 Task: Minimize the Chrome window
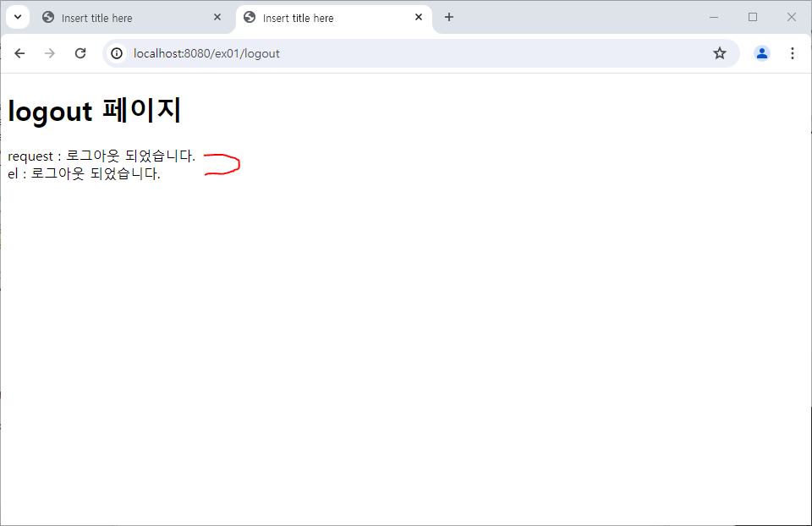pos(714,17)
